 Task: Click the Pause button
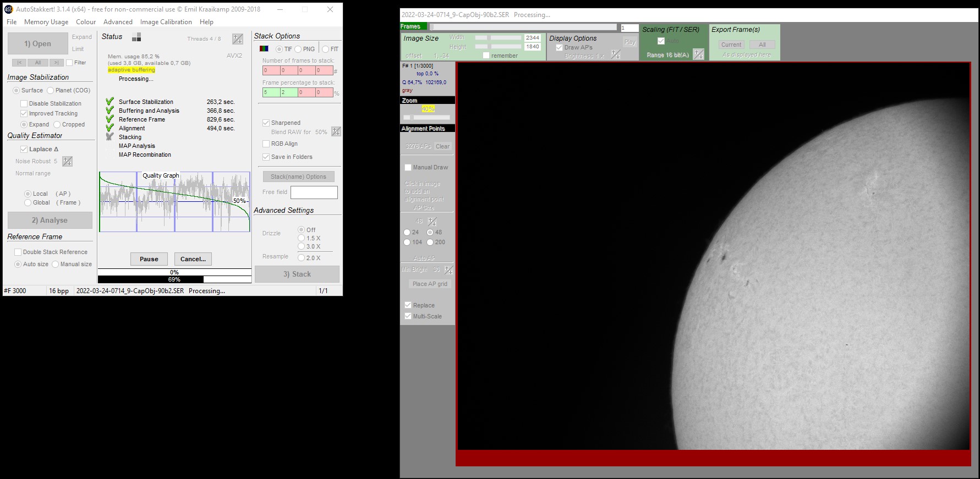pos(149,259)
